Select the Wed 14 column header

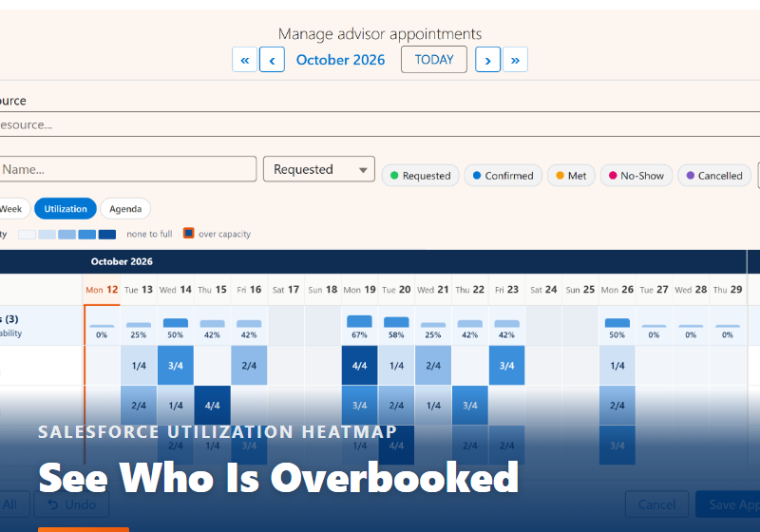176,290
